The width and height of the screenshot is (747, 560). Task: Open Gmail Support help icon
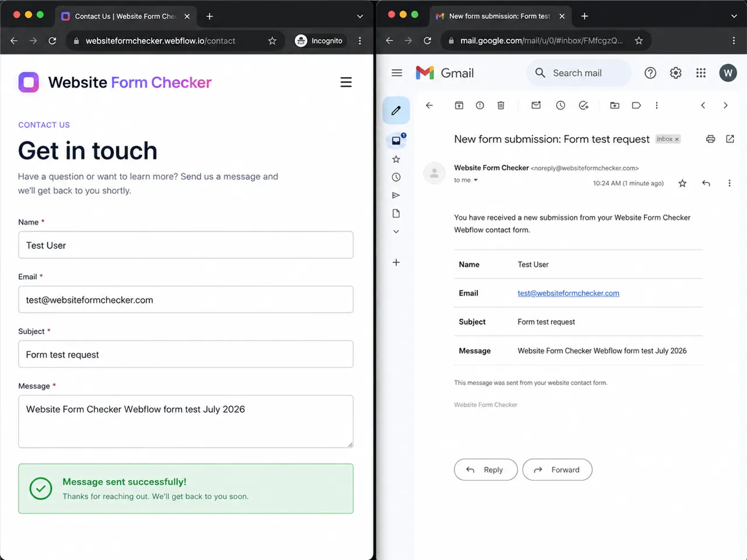coord(650,73)
